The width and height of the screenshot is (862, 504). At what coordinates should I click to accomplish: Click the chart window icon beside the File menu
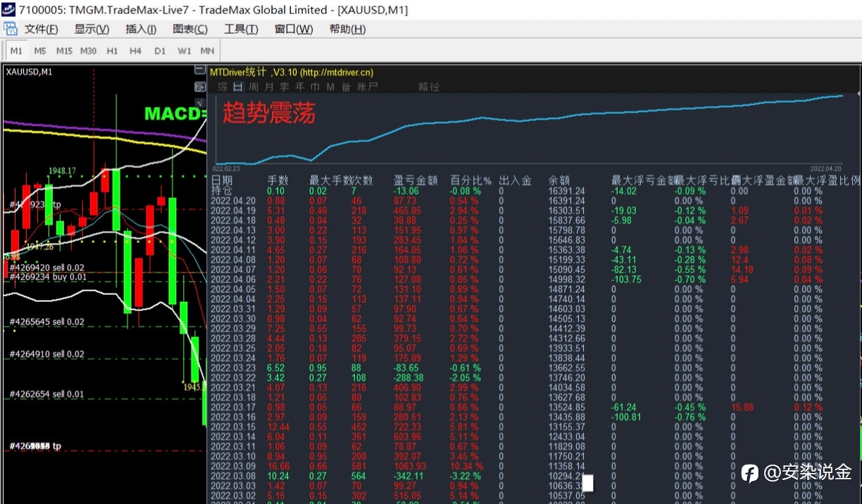pyautogui.click(x=10, y=29)
